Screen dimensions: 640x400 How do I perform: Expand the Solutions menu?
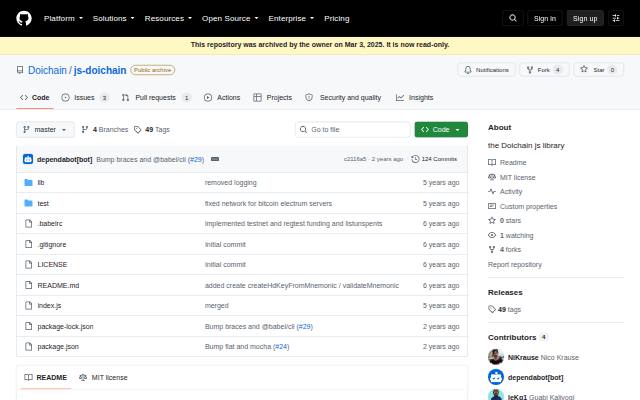[x=113, y=18]
